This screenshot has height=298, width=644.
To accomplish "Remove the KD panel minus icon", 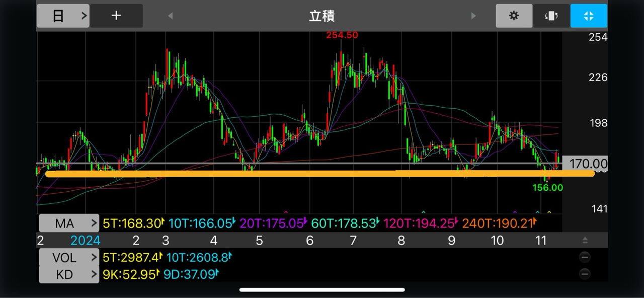I will [585, 274].
